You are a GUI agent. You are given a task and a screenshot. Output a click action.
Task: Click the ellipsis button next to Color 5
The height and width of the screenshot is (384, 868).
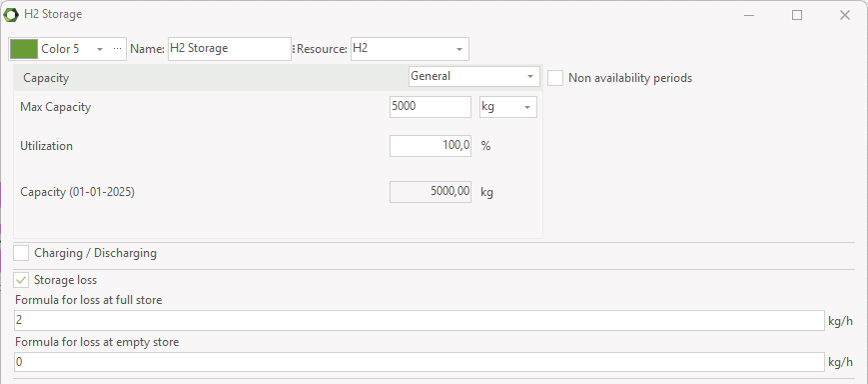pos(117,49)
